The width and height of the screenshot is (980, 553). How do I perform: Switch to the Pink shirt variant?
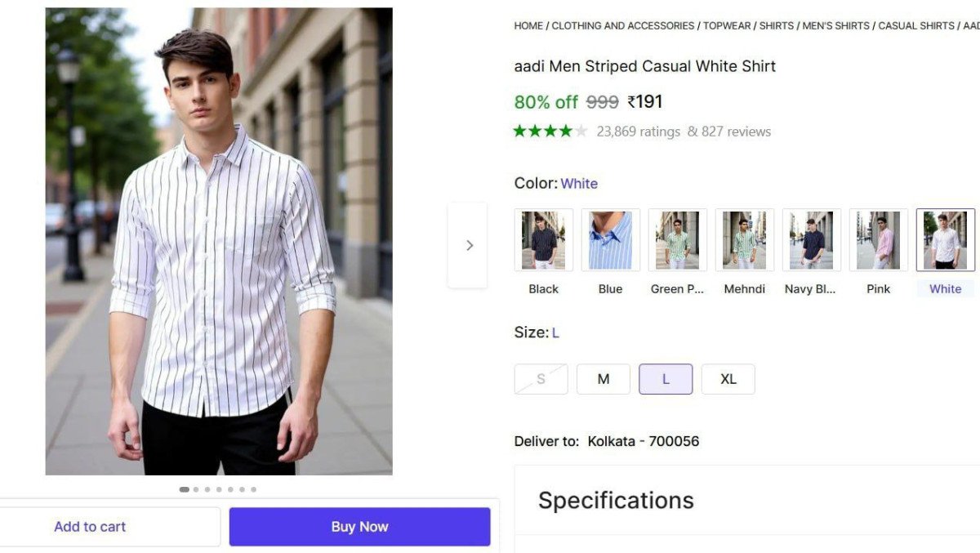click(x=878, y=239)
